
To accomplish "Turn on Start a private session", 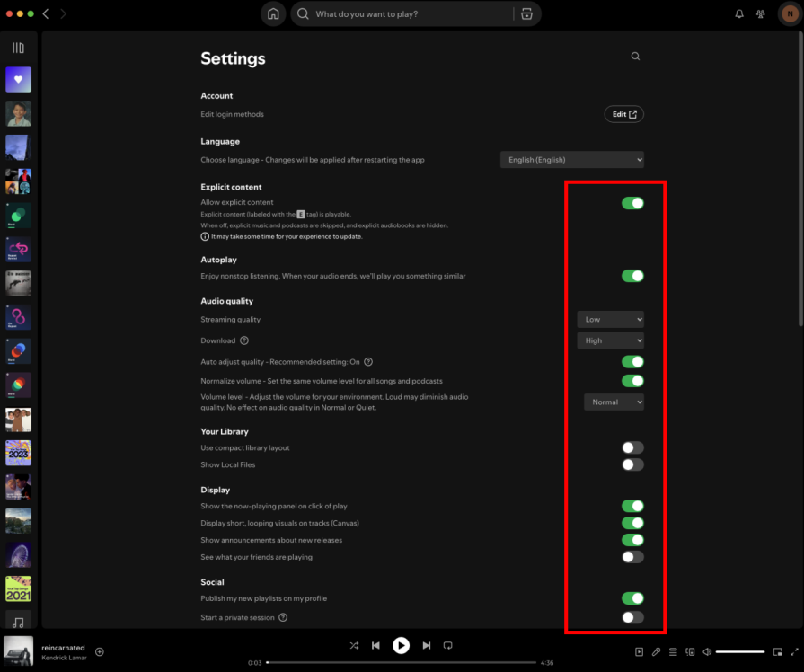I will coord(632,617).
